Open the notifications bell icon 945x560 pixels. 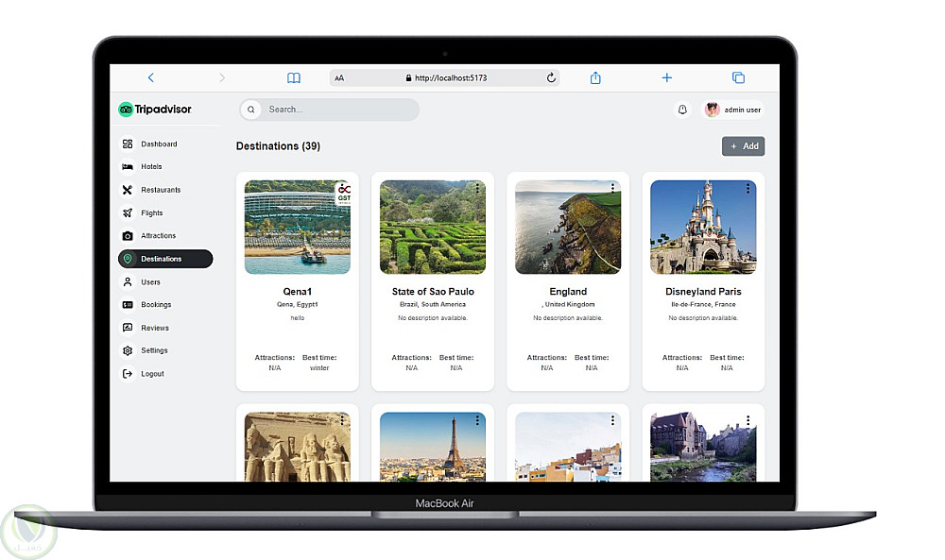682,110
